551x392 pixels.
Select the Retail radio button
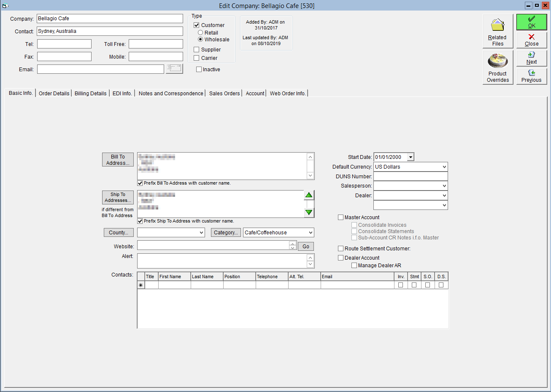200,32
